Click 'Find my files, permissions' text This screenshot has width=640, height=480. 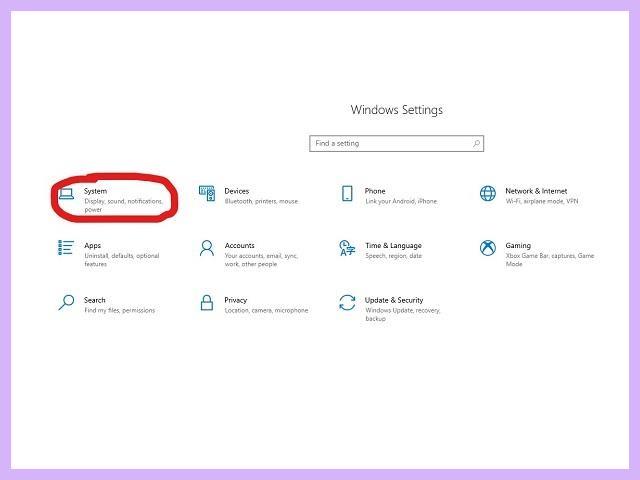pyautogui.click(x=120, y=310)
